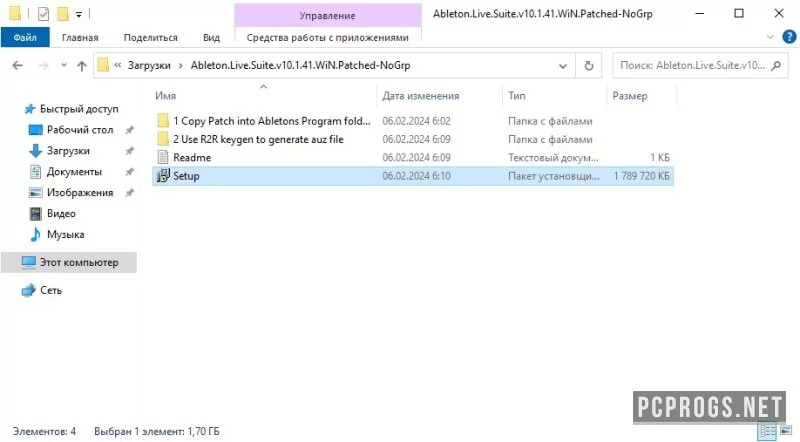The width and height of the screenshot is (800, 442).
Task: Open Музыка in the sidebar
Action: pos(65,234)
